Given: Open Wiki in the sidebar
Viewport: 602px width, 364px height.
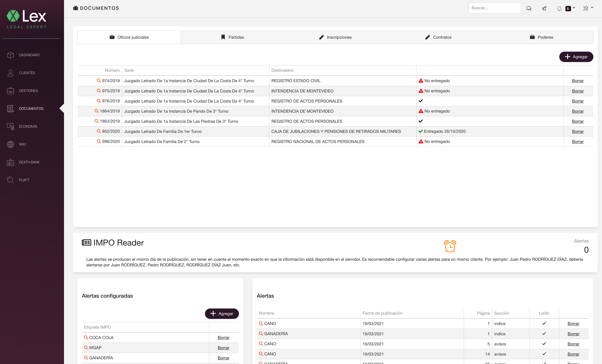Looking at the screenshot, I should (22, 144).
